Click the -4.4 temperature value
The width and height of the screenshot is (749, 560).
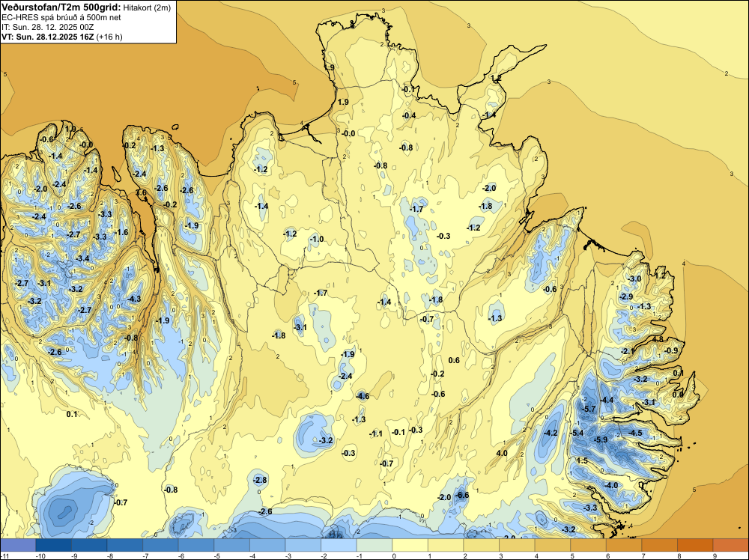tap(607, 400)
